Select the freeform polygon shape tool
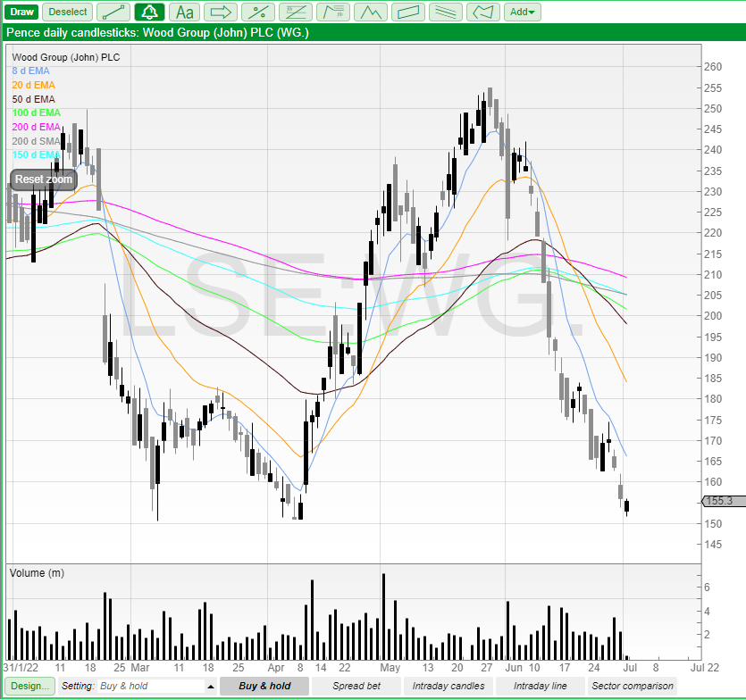Viewport: 746px width, 700px height. click(x=483, y=12)
